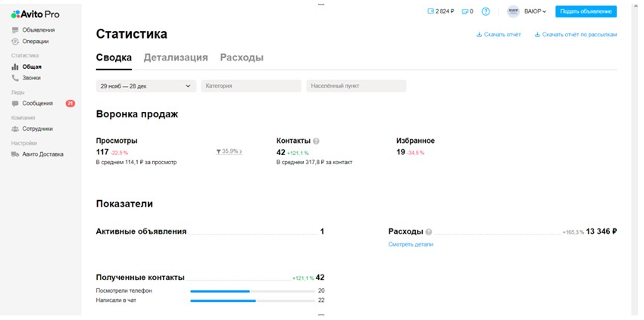Open Операции in the sidebar

pyautogui.click(x=36, y=42)
